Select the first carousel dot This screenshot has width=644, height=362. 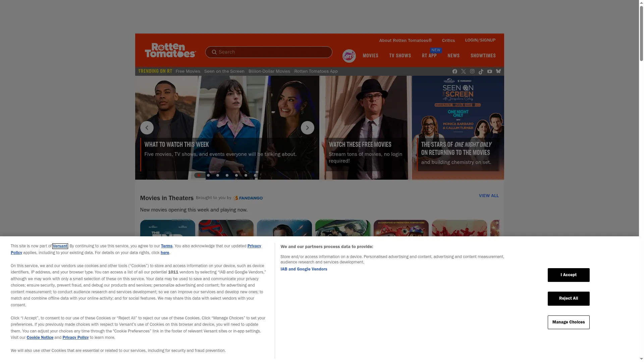[199, 175]
